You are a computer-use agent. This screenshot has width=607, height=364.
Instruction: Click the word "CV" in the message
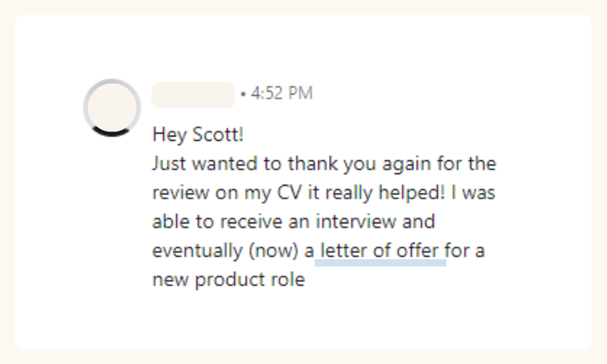coord(289,193)
